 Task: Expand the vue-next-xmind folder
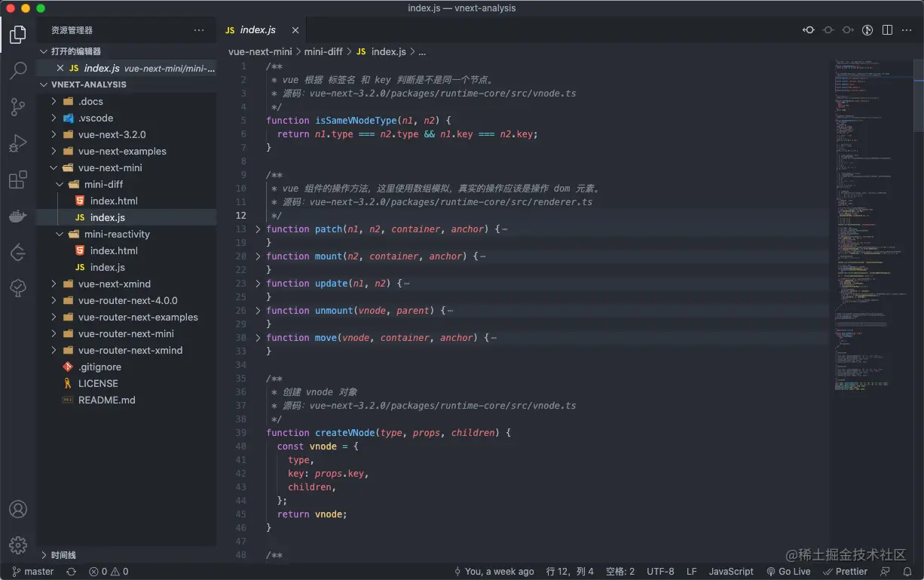pos(127,284)
